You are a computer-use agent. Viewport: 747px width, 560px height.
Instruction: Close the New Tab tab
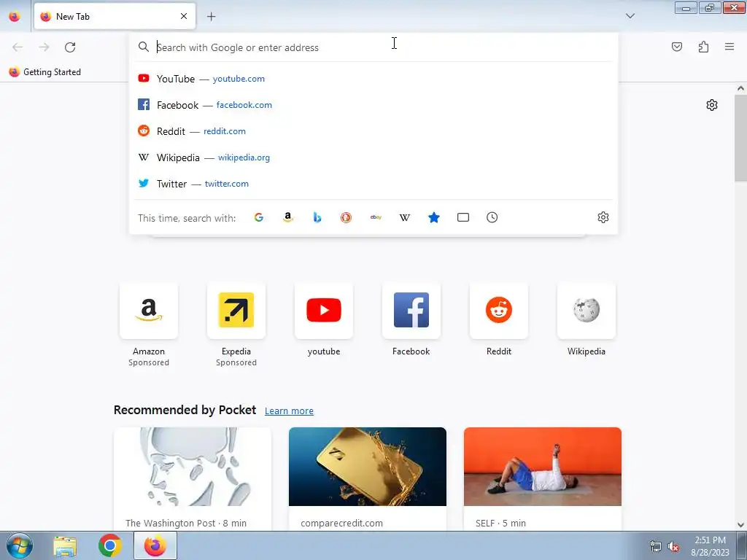(x=184, y=16)
